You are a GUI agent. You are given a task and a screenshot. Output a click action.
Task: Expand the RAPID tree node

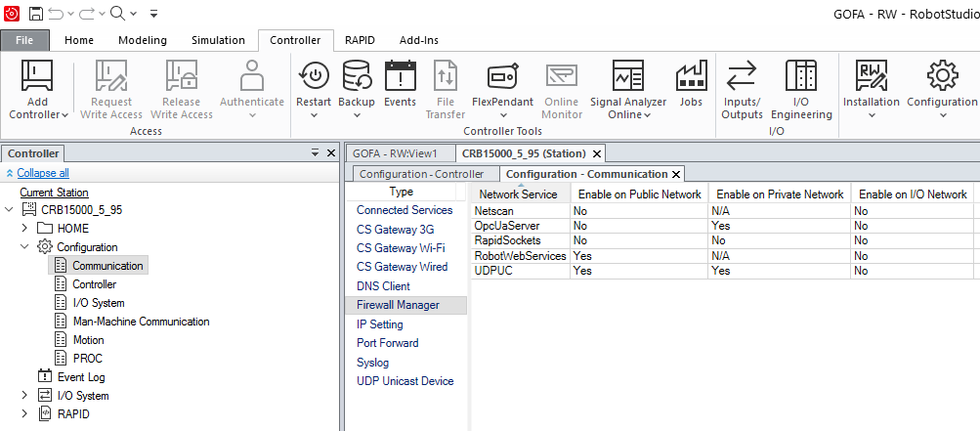(25, 414)
